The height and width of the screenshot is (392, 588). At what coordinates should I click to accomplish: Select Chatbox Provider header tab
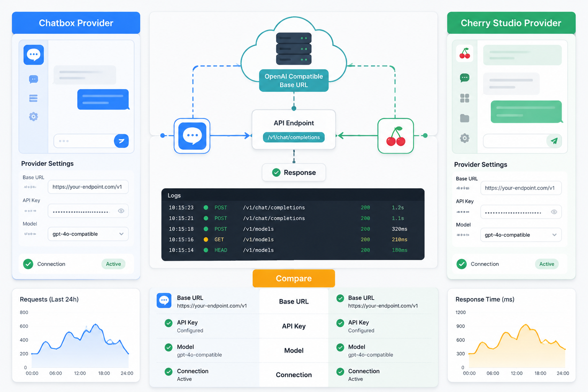pyautogui.click(x=76, y=23)
